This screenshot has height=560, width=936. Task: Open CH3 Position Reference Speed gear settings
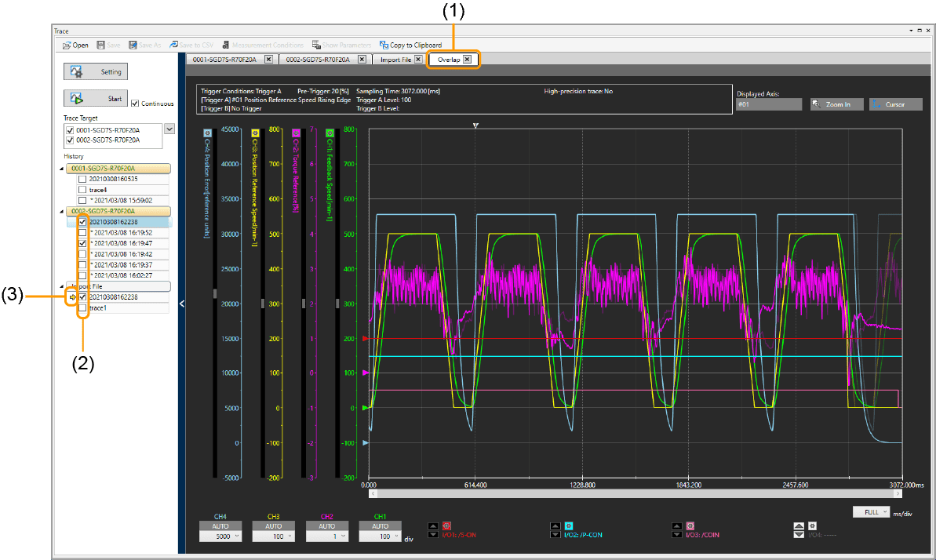pos(255,133)
